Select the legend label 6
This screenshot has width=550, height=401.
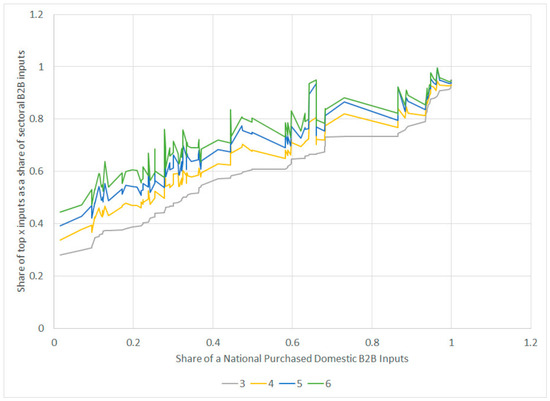(328, 383)
